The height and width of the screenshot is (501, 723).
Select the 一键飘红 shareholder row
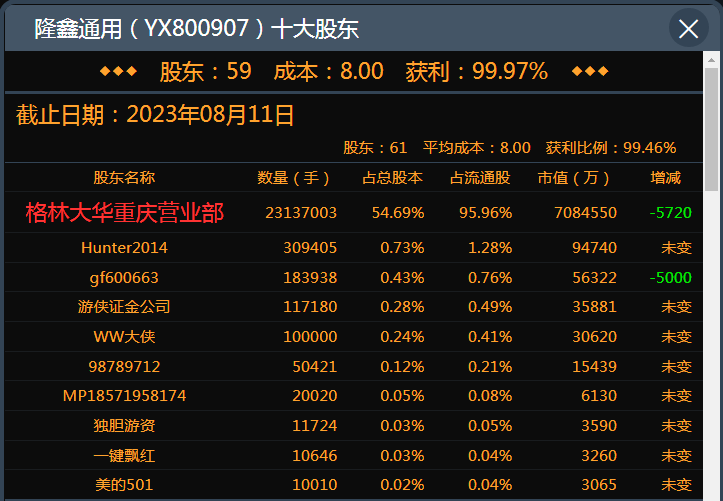click(124, 456)
